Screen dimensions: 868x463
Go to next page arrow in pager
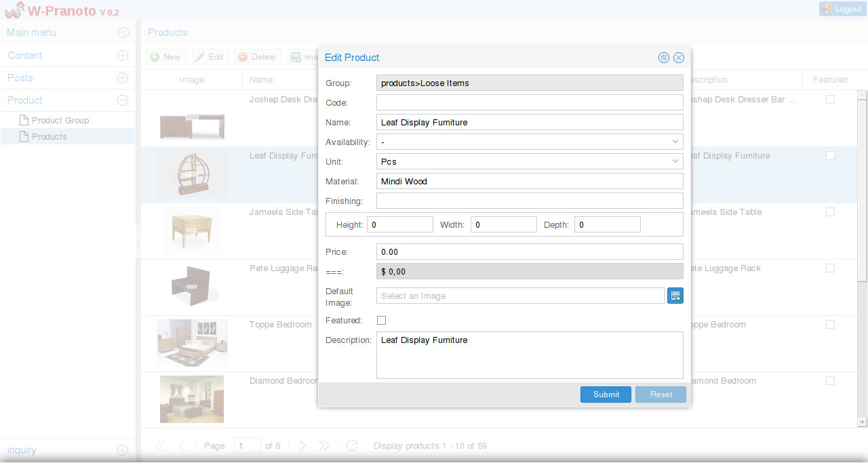pyautogui.click(x=302, y=445)
